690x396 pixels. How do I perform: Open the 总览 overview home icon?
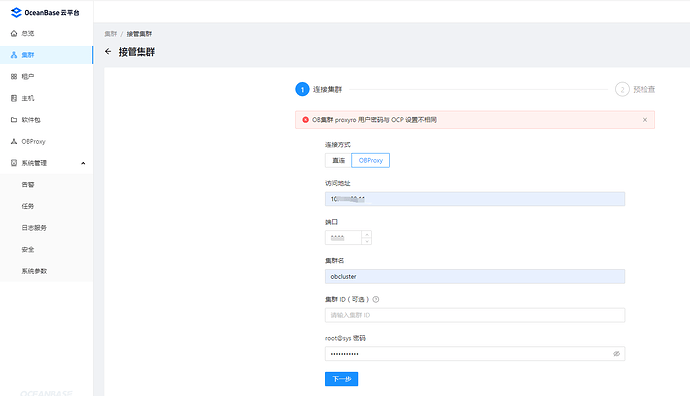pyautogui.click(x=14, y=33)
